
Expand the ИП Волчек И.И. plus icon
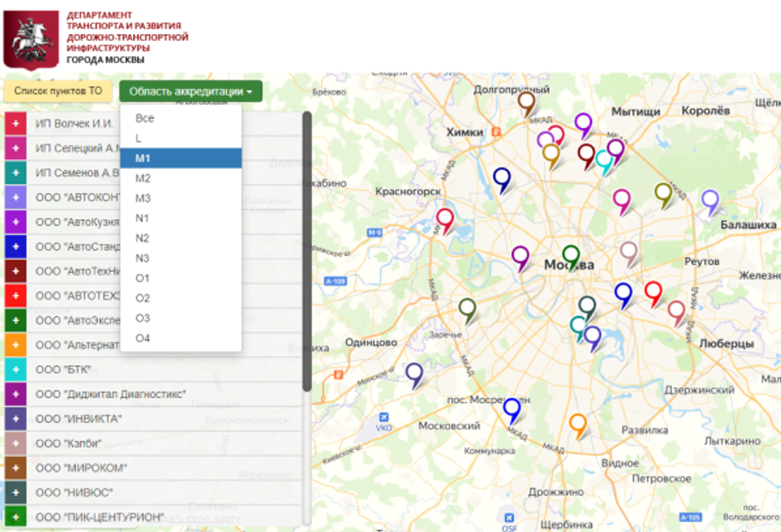(16, 124)
